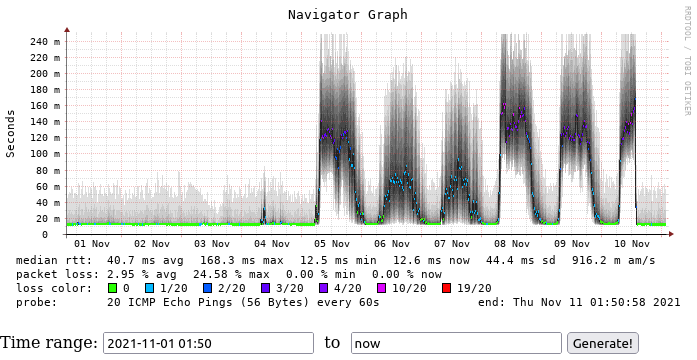Click the red arrow atop y-axis

[67, 30]
